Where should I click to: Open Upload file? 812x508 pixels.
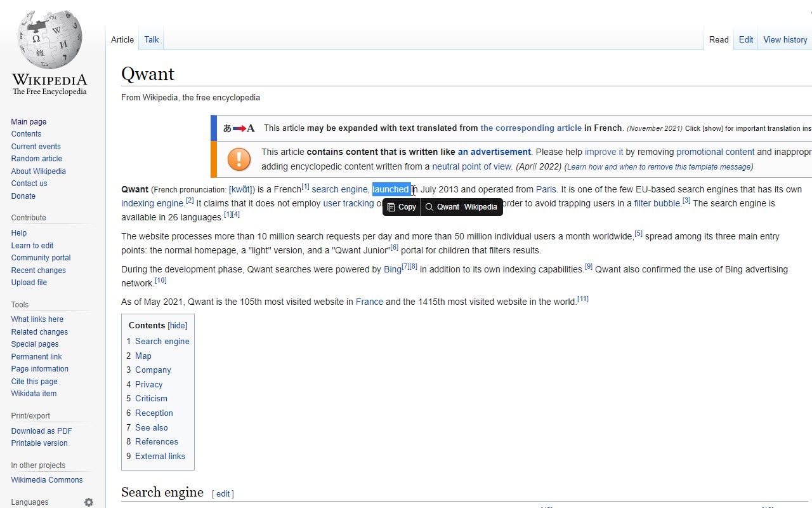(x=29, y=283)
